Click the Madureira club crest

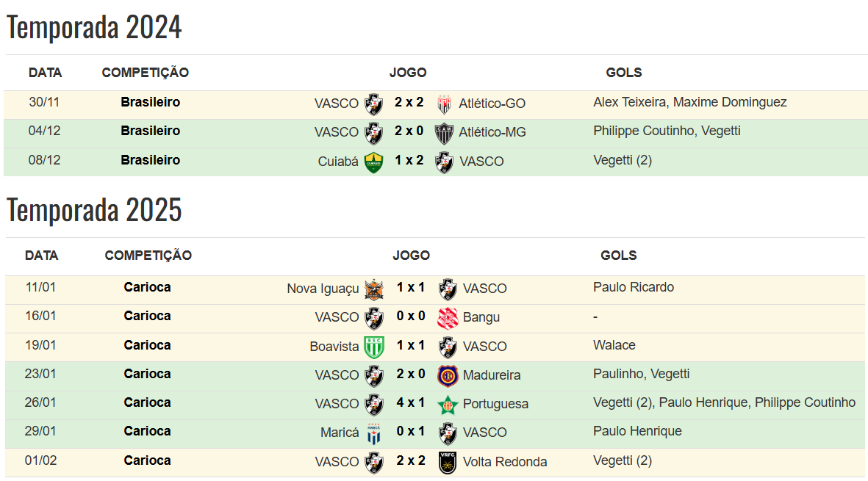coord(448,375)
